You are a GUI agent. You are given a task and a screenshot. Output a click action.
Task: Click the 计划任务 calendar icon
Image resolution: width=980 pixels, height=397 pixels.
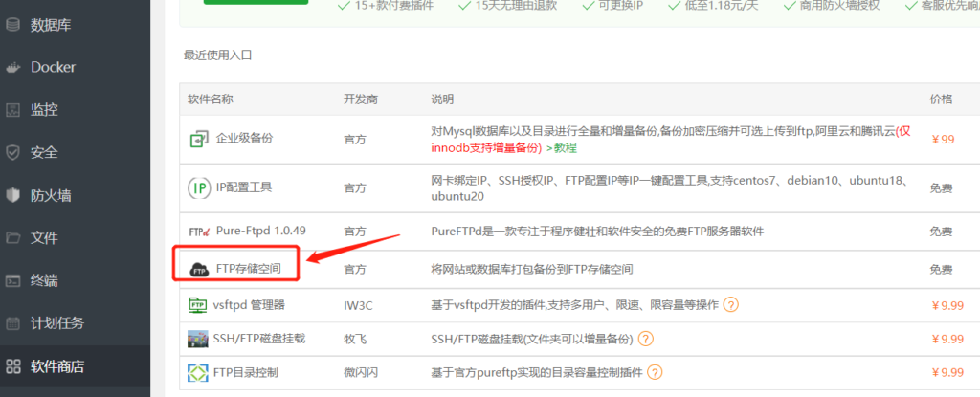pyautogui.click(x=13, y=323)
